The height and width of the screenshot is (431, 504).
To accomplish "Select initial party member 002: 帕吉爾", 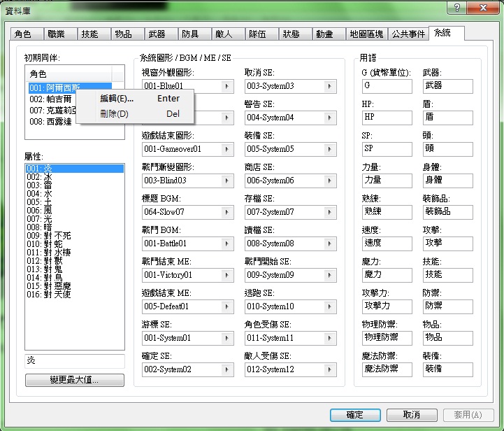I will [52, 99].
